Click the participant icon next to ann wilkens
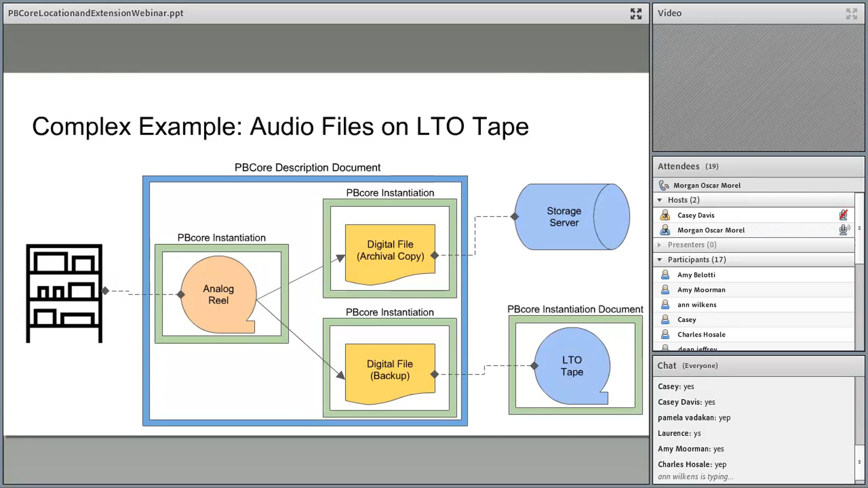This screenshot has width=868, height=488. pos(665,304)
